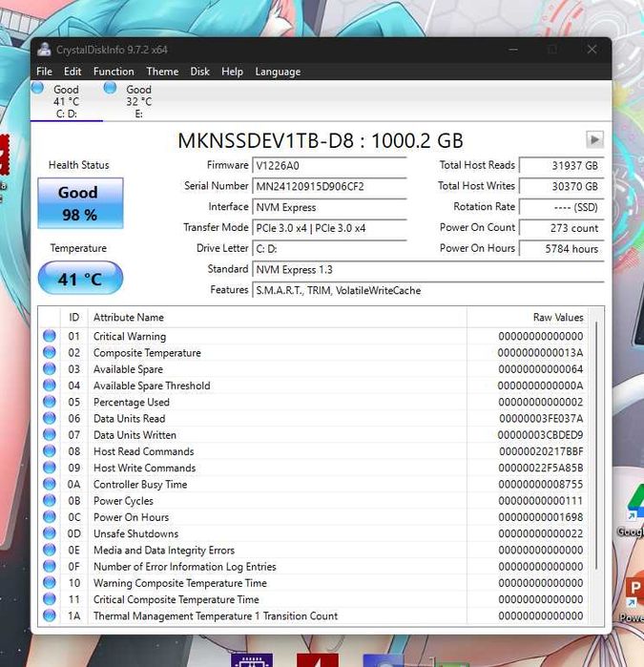
Task: Open the File menu
Action: (44, 72)
